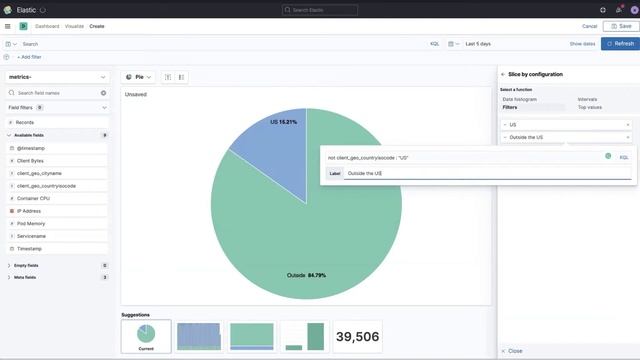Select the Client Bytes field
This screenshot has height=360, width=640.
tap(57, 161)
